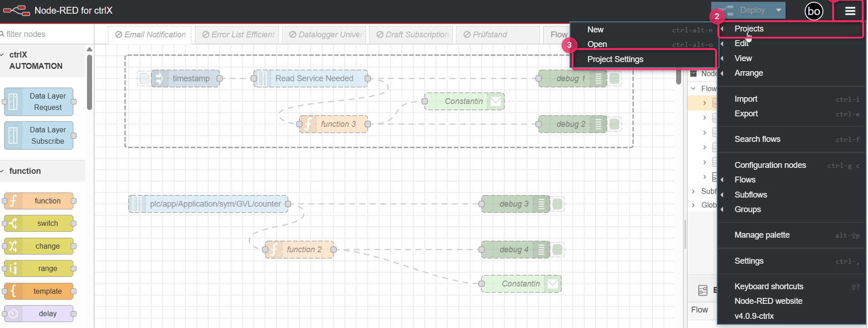Click the hamburger main menu icon
This screenshot has height=328, width=868.
click(x=850, y=11)
